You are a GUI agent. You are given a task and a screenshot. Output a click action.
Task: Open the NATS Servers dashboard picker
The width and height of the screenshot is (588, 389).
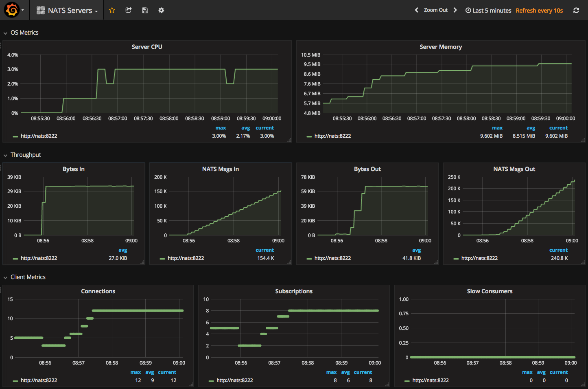tap(67, 10)
